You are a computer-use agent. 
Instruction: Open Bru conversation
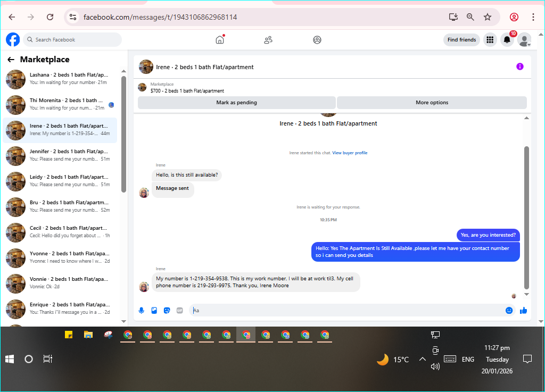[x=60, y=207]
